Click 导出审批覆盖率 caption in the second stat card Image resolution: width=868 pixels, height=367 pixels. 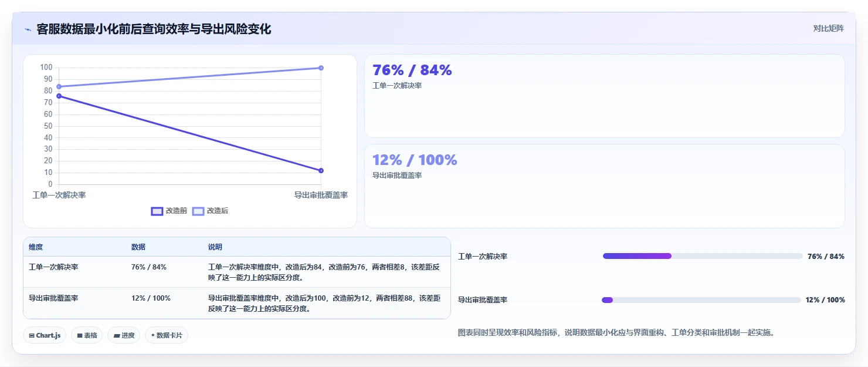[397, 176]
